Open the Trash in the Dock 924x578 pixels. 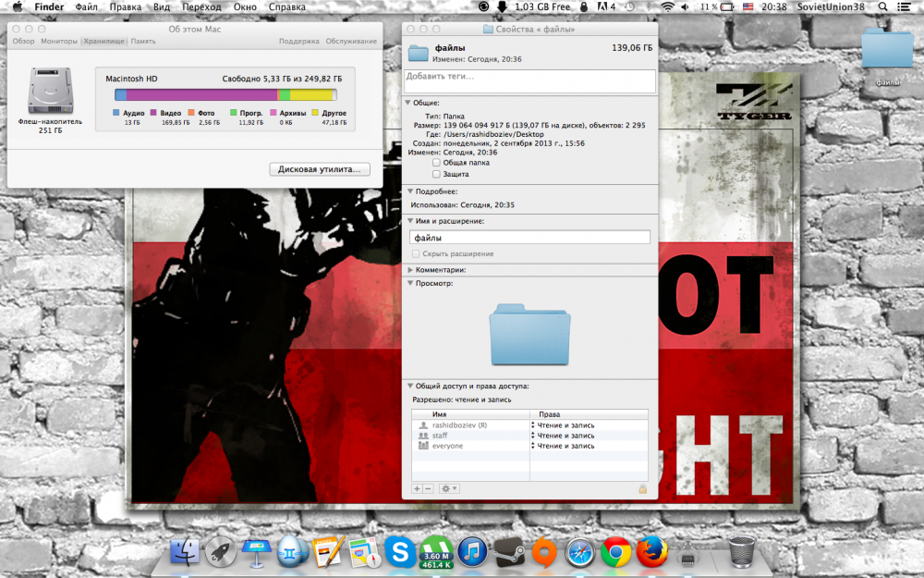coord(741,552)
